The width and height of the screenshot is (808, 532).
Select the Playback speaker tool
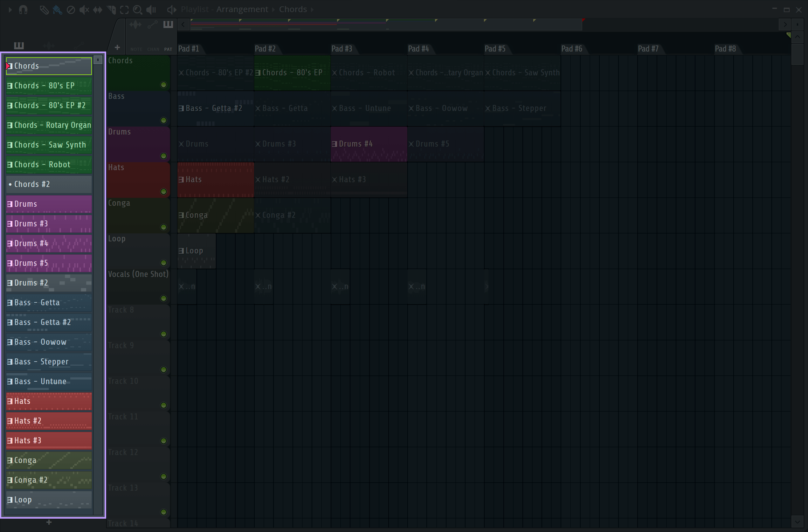pos(151,10)
